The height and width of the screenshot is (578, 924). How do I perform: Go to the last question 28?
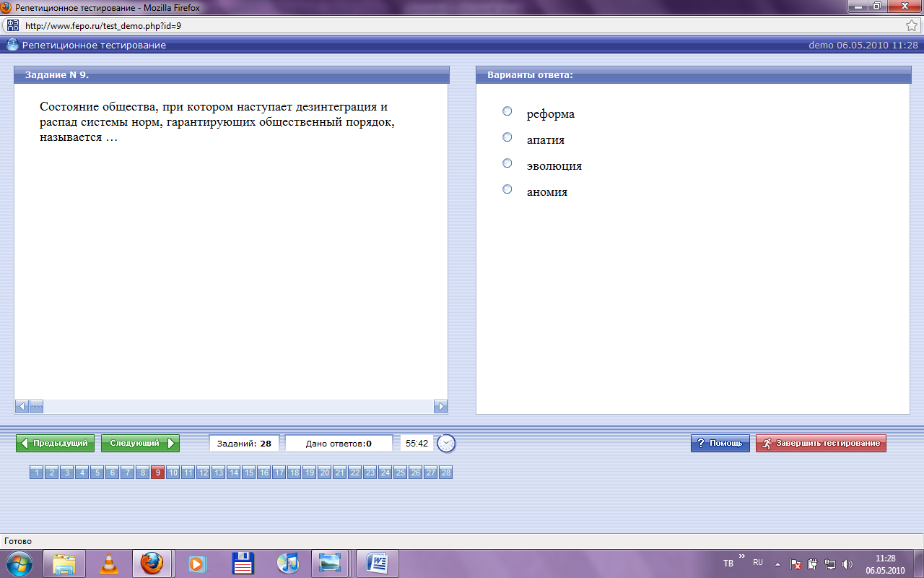click(445, 473)
